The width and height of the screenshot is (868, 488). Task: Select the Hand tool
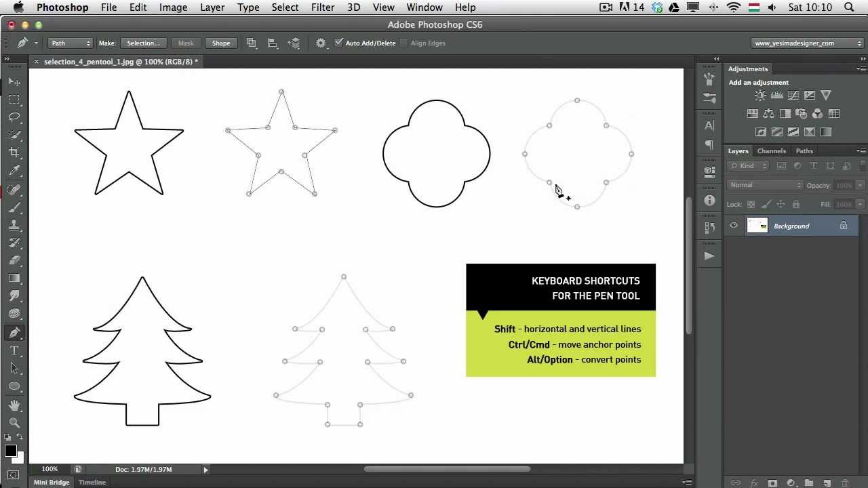15,405
